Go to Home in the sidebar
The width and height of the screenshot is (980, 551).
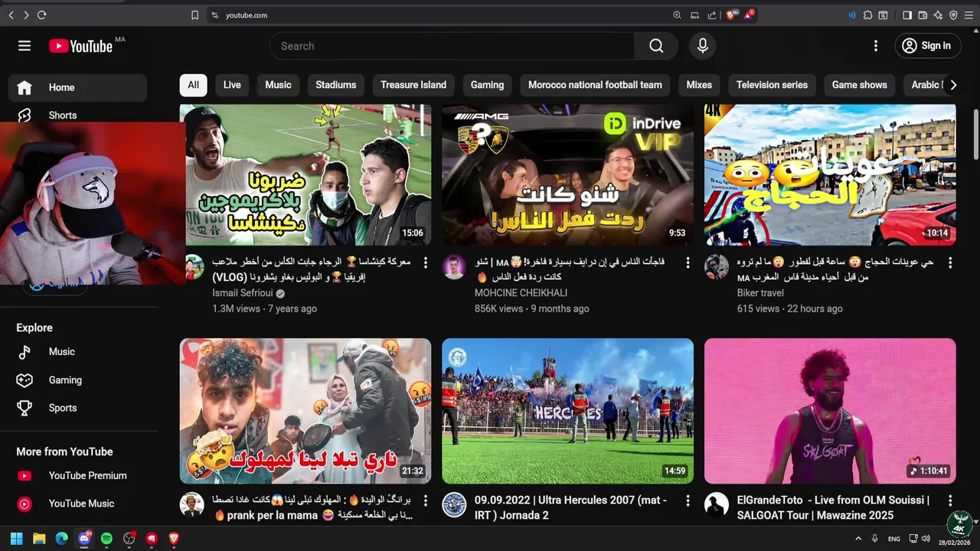tap(77, 87)
